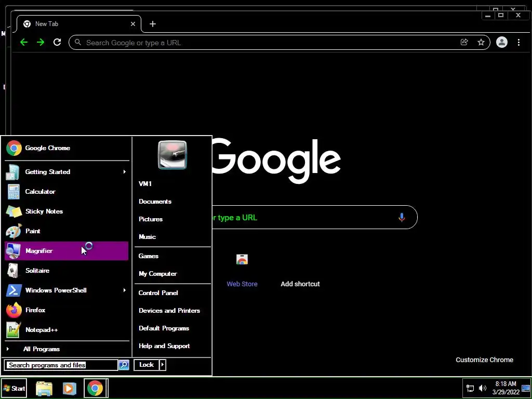Click the Google search box on page
The height and width of the screenshot is (399, 532).
(314, 217)
